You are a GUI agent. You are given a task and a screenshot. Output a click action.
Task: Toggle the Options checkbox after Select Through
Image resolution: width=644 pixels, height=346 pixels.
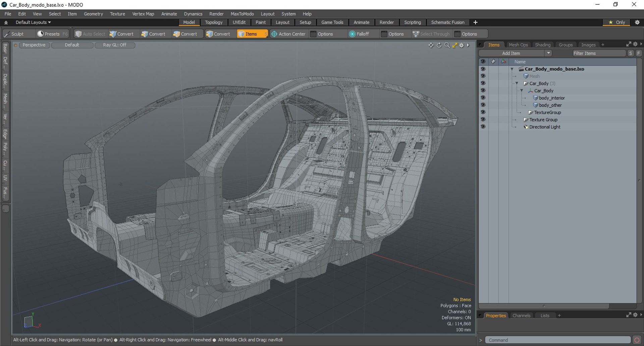457,34
